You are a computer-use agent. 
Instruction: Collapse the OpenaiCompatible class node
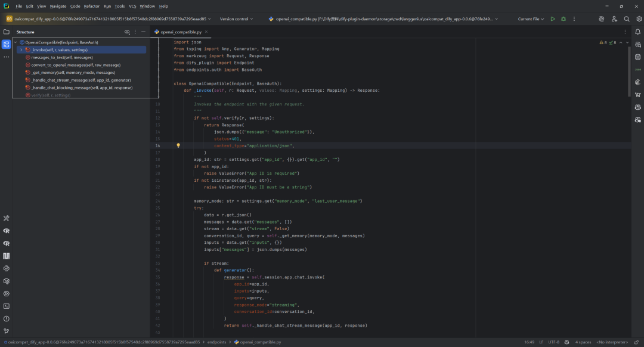16,42
